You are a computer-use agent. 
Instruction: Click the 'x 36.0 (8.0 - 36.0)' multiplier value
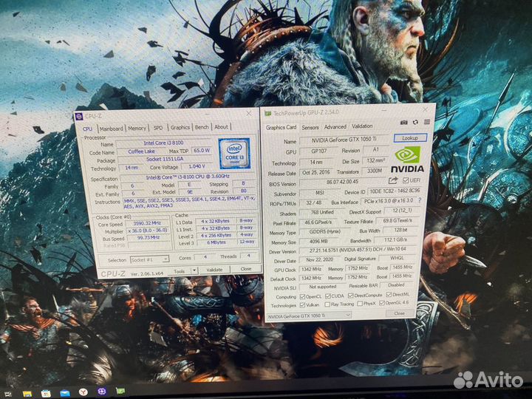pos(147,231)
